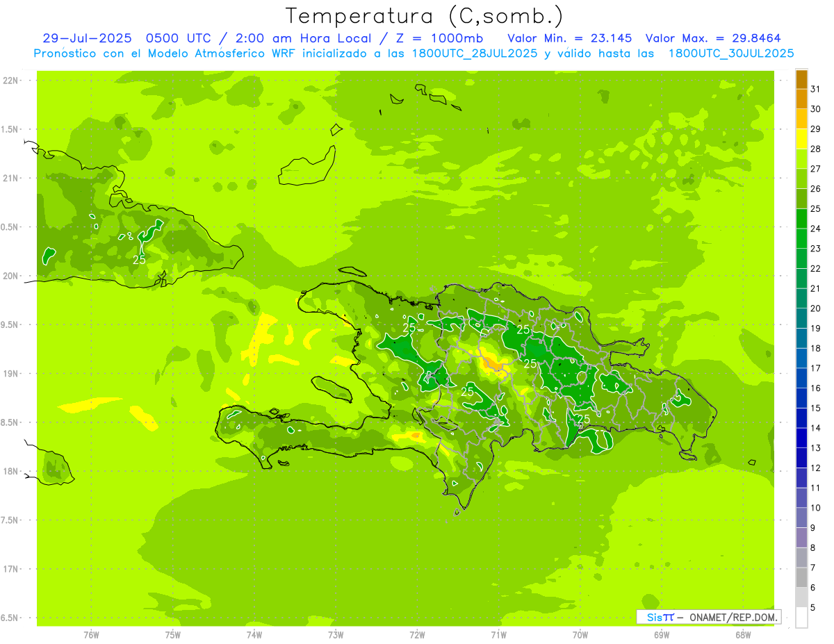
Task: Click the "26" color bar label
Action: (815, 189)
